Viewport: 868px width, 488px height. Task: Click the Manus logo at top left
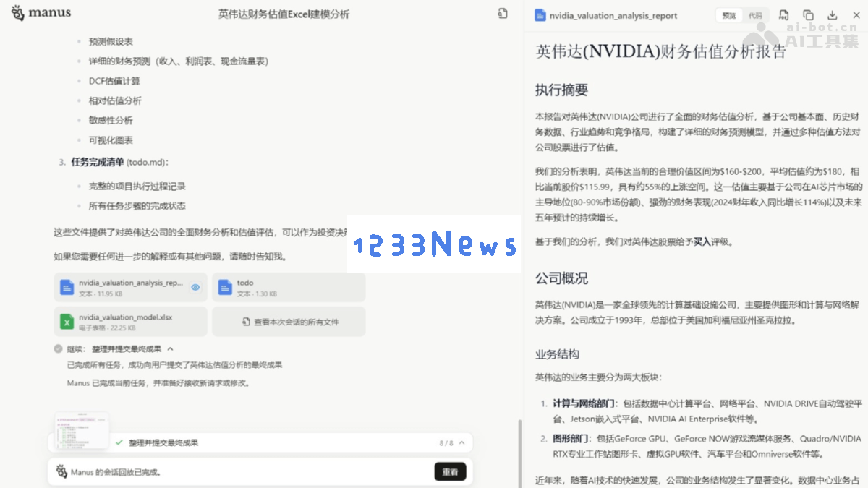pos(40,13)
